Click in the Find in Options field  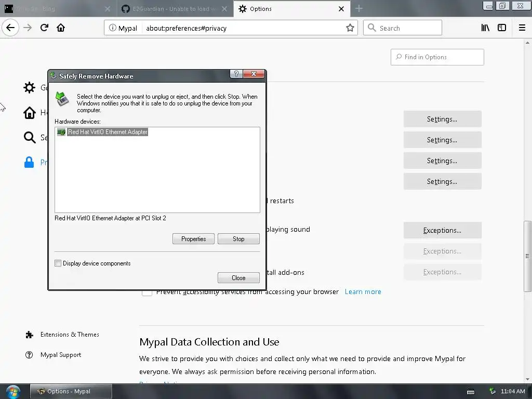[437, 57]
